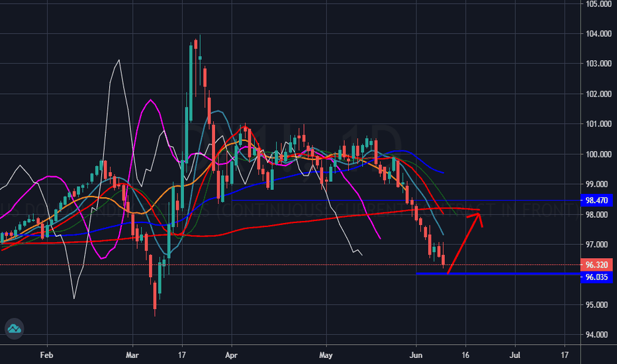Click the Jul label on time axis
The image size is (617, 364).
(514, 355)
